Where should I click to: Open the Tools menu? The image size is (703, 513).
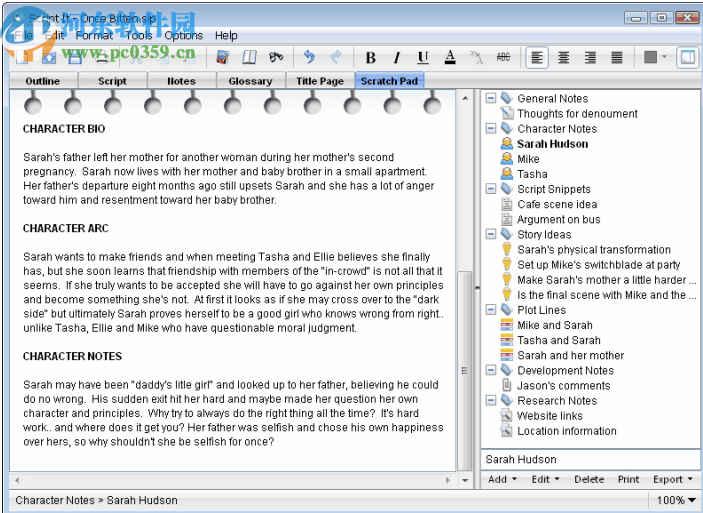pyautogui.click(x=139, y=35)
